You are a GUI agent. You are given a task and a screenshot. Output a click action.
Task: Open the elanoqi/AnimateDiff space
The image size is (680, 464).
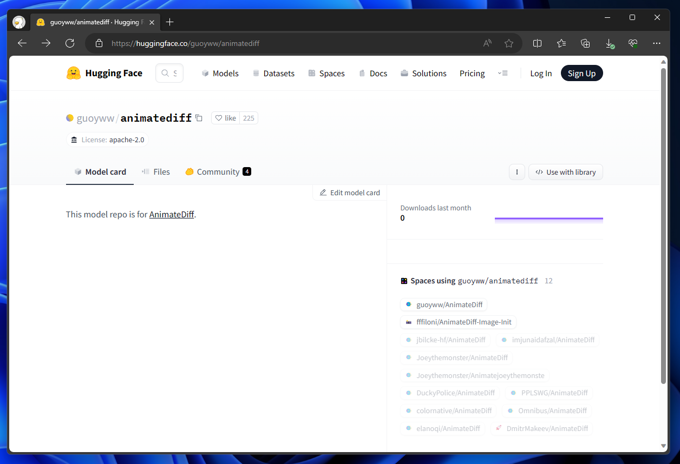(x=443, y=428)
